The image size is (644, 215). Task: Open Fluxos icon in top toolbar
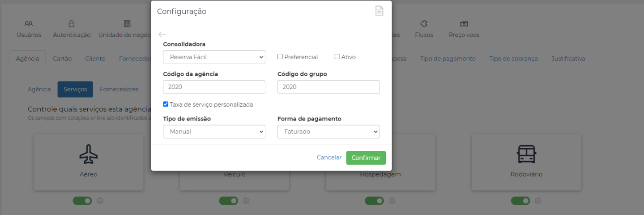424,24
